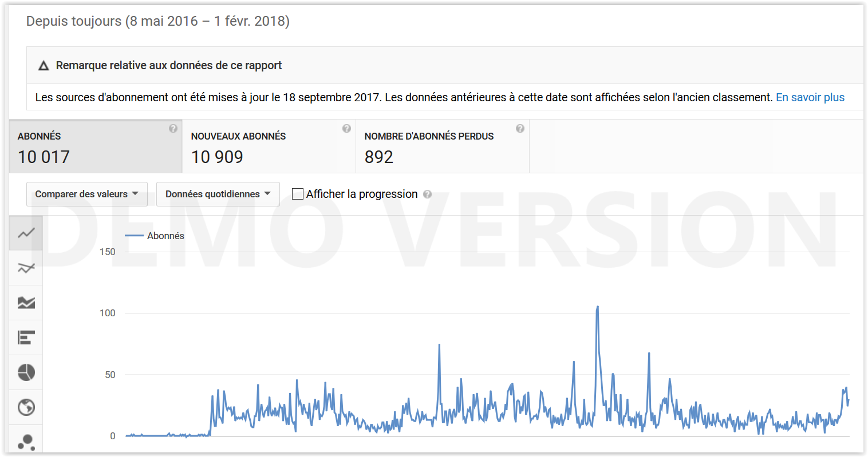
Task: Open the Données quotidiennes dropdown
Action: (x=218, y=194)
